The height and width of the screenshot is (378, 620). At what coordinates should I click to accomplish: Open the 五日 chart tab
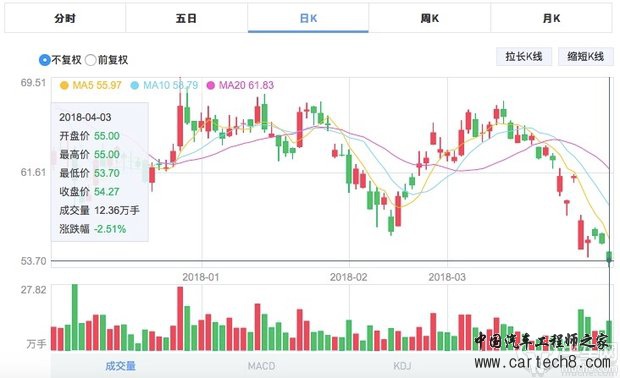186,18
